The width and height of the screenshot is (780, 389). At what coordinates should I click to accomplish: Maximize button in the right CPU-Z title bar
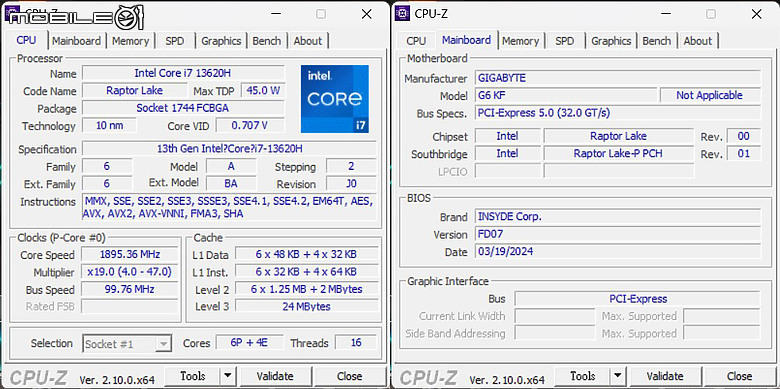tap(711, 14)
